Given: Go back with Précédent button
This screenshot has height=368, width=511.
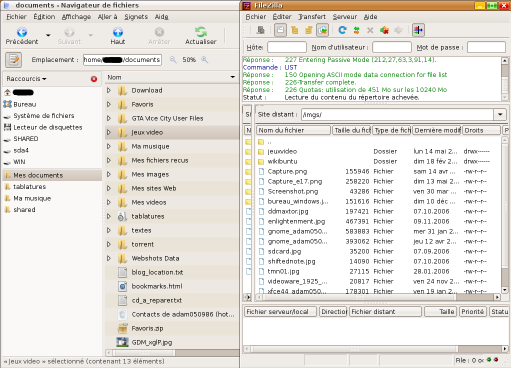Looking at the screenshot, I should point(22,36).
